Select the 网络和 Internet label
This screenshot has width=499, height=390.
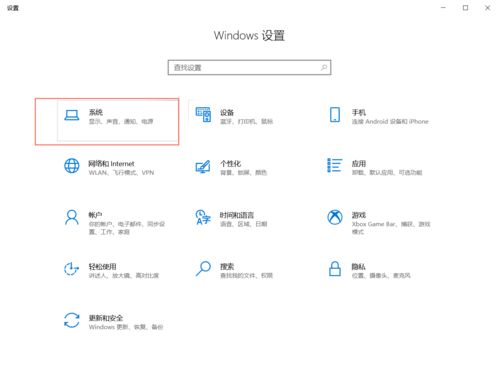(x=111, y=164)
